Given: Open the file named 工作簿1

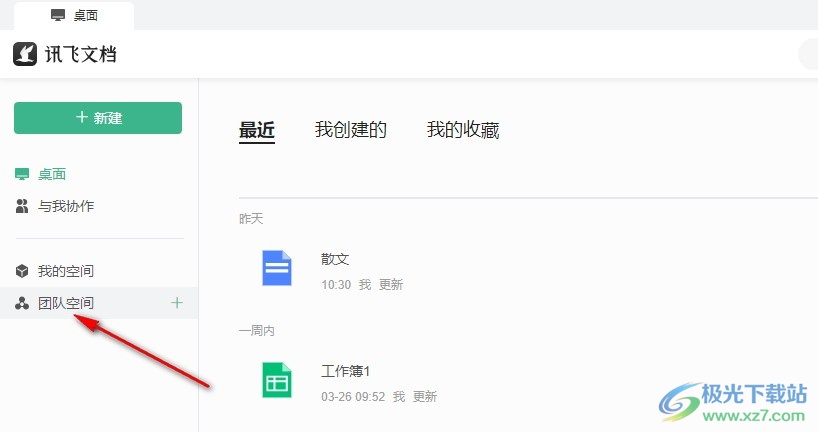Looking at the screenshot, I should 345,371.
